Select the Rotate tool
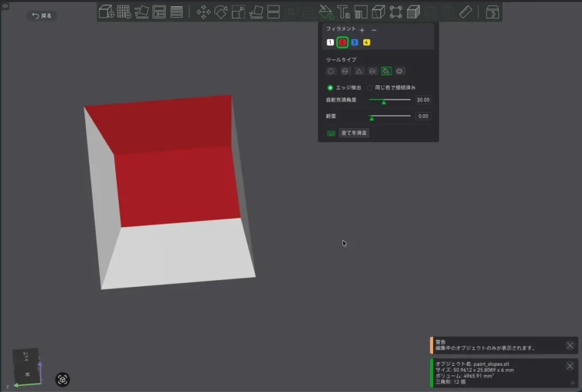The image size is (582, 392). (221, 12)
